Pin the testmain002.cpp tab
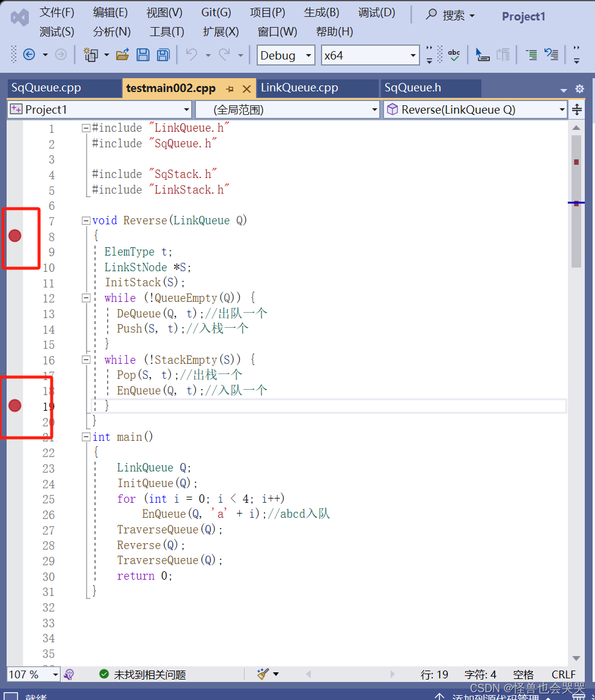 pos(230,89)
